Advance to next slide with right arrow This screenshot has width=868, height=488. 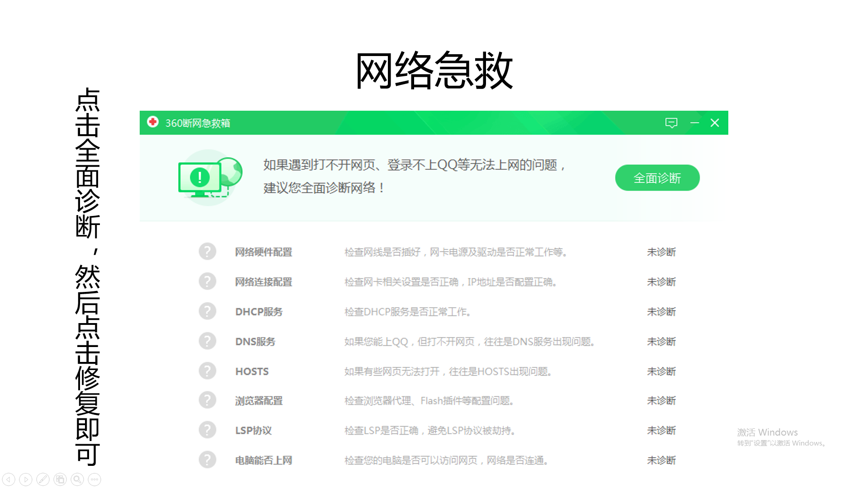26,479
